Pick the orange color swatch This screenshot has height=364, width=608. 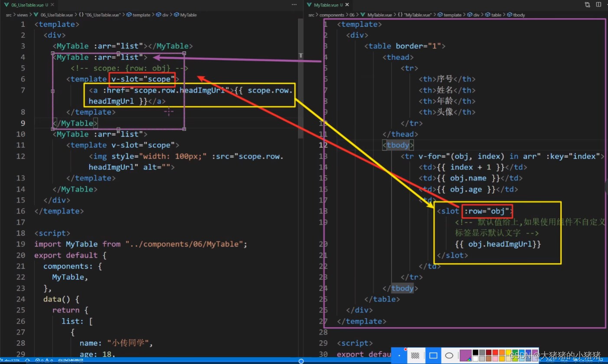click(x=502, y=352)
